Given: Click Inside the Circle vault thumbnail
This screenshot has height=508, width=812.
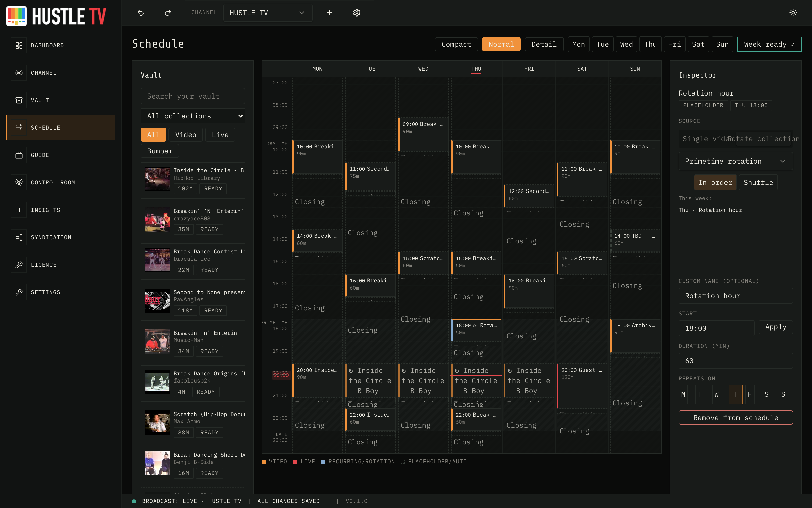Looking at the screenshot, I should pos(157,179).
